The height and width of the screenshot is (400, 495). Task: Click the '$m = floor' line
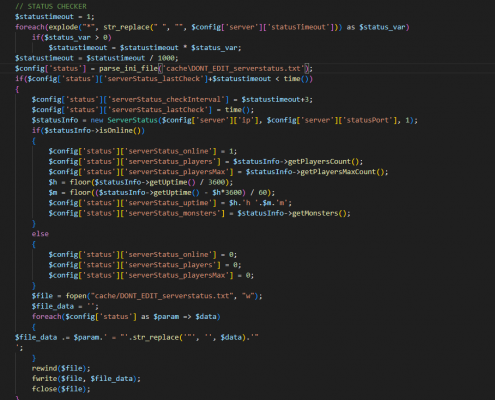(162, 192)
